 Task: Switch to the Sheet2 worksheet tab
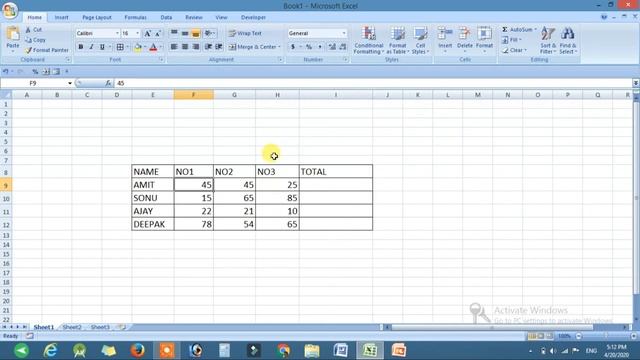click(72, 327)
